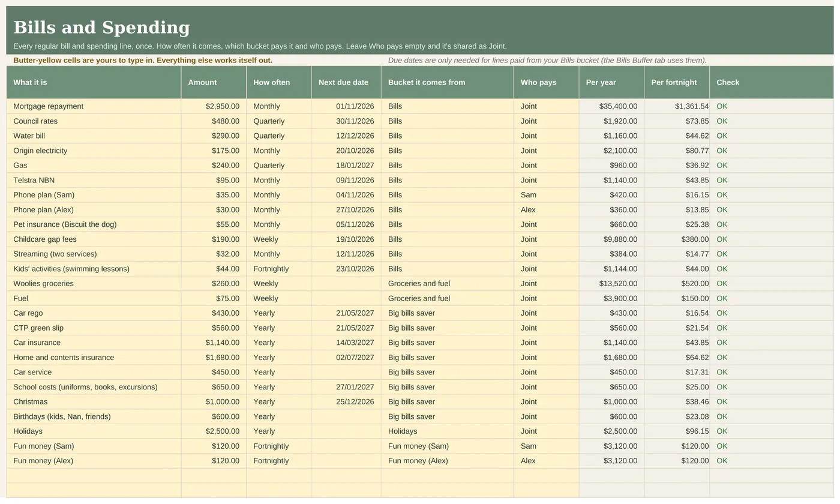
Task: Click the $2,950.00 amount for Mortgage repayment
Action: point(214,106)
